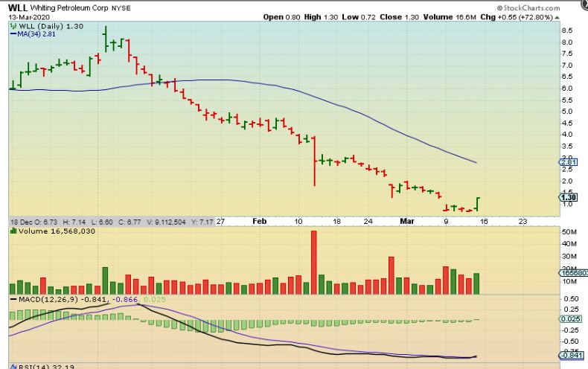Image resolution: width=588 pixels, height=369 pixels.
Task: Click the 10 date axis label
Action: coord(298,222)
